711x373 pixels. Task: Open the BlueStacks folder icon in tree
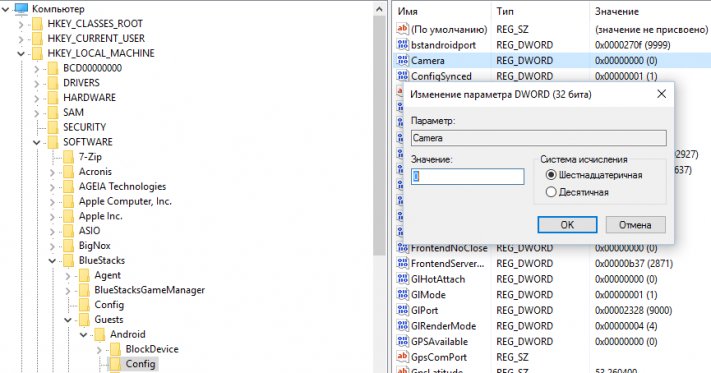(68, 260)
